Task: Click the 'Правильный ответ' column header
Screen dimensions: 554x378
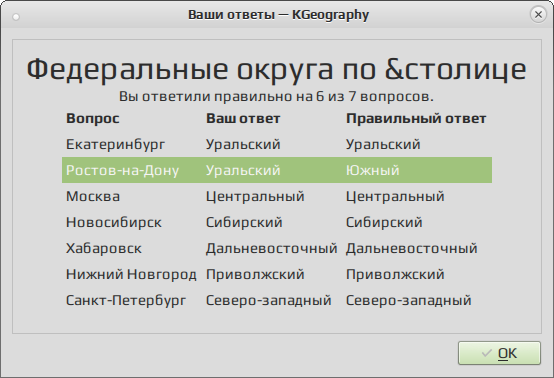Action: [416, 119]
